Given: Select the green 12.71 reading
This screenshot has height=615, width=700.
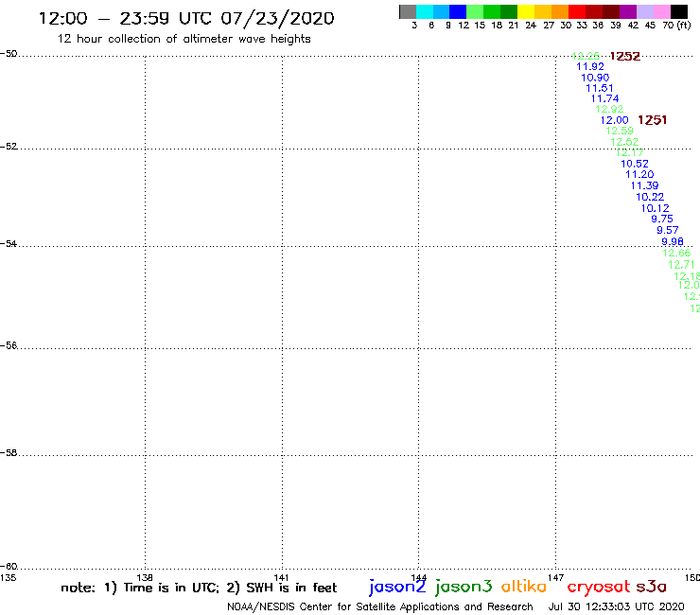Looking at the screenshot, I should (682, 265).
